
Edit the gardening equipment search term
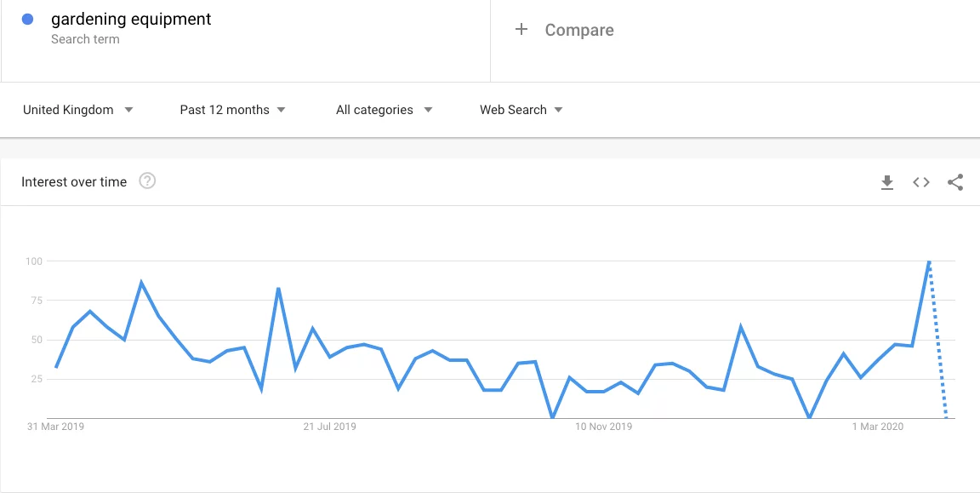click(131, 20)
